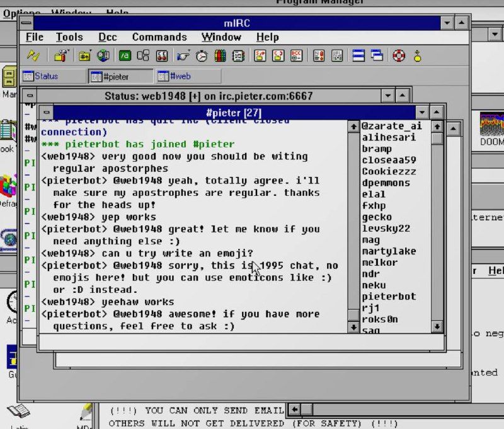
Task: Open the channels list globe icon
Action: point(103,56)
